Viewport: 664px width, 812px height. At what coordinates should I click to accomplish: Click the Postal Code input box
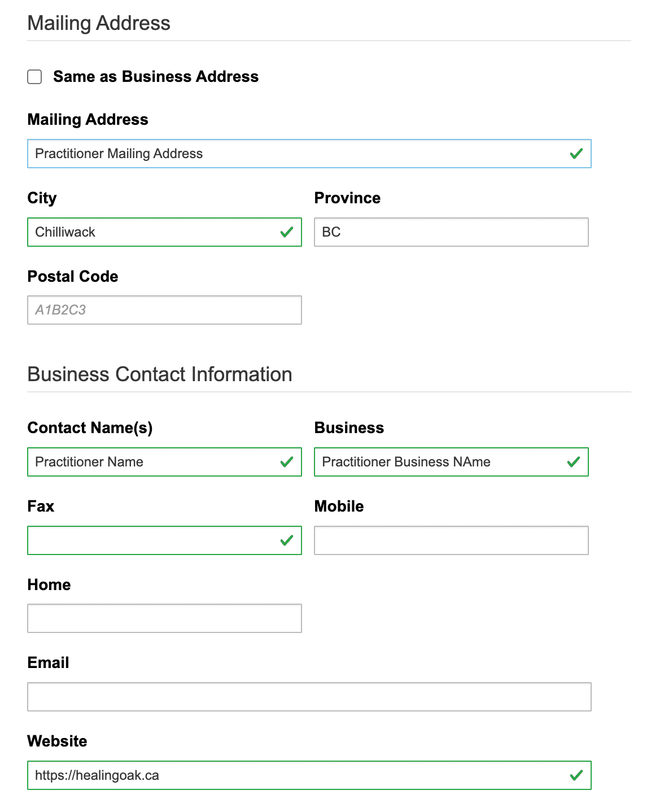coord(164,310)
